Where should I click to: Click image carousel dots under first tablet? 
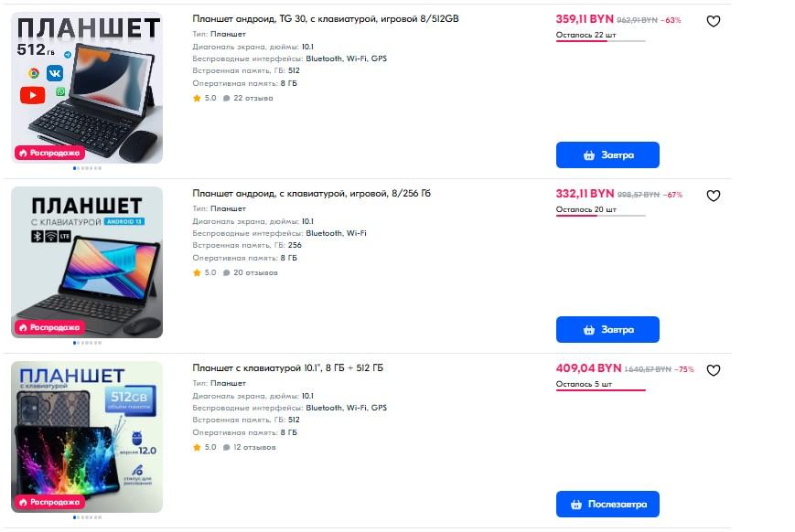click(x=87, y=168)
